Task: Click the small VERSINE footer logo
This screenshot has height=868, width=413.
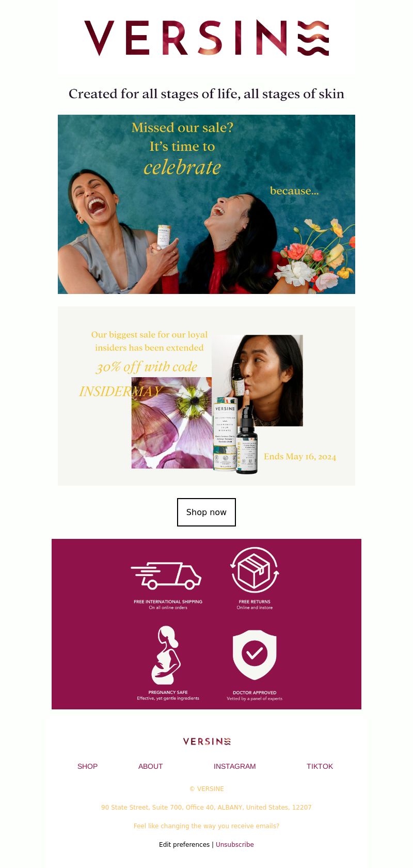Action: pyautogui.click(x=206, y=741)
